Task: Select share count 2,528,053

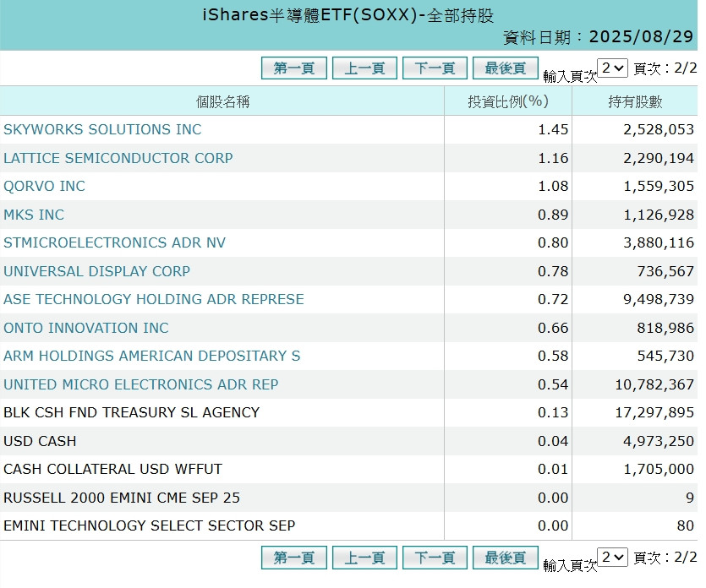Action: coord(659,129)
